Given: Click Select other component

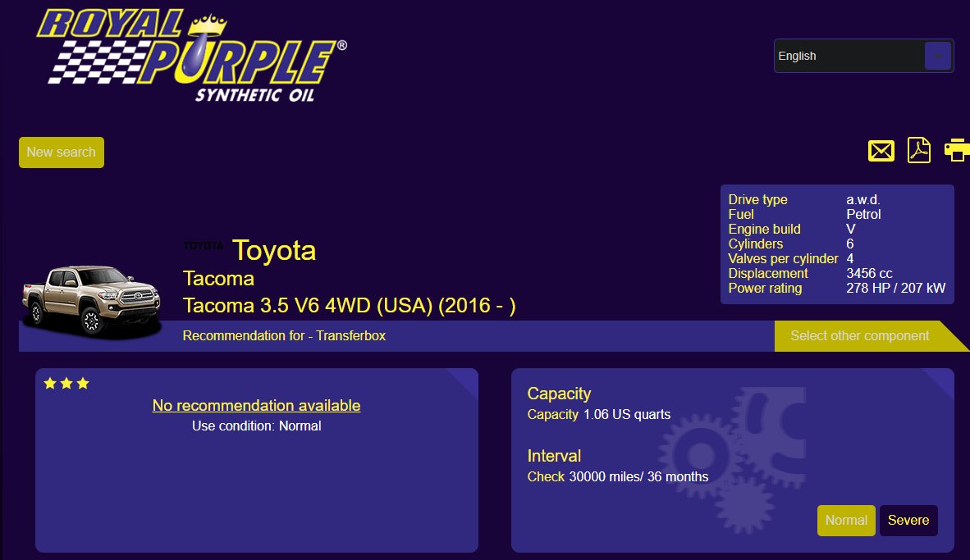Looking at the screenshot, I should tap(860, 335).
